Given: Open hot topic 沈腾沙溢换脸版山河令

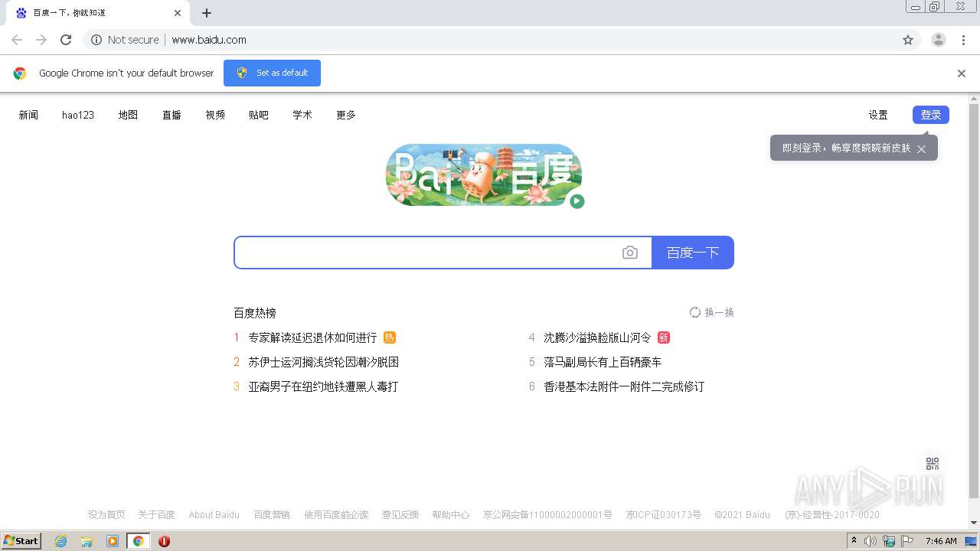Looking at the screenshot, I should click(x=597, y=337).
